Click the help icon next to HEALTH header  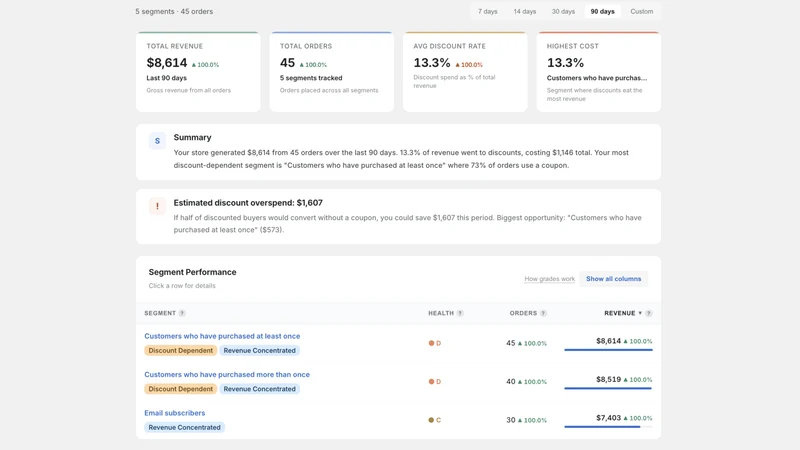click(x=460, y=313)
